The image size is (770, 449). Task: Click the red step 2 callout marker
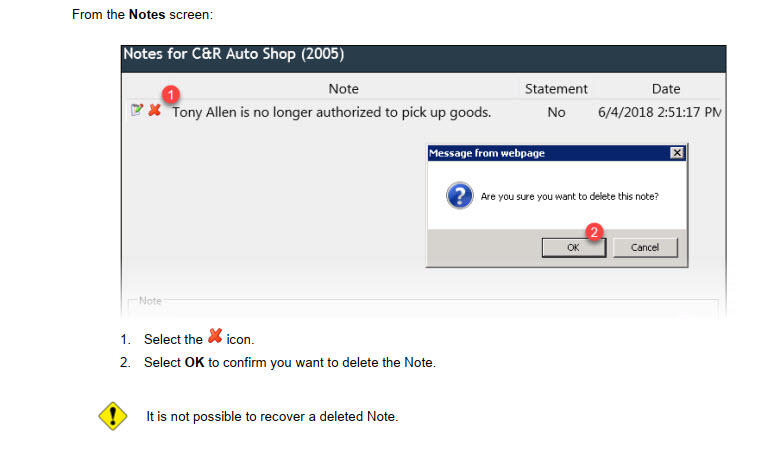594,231
